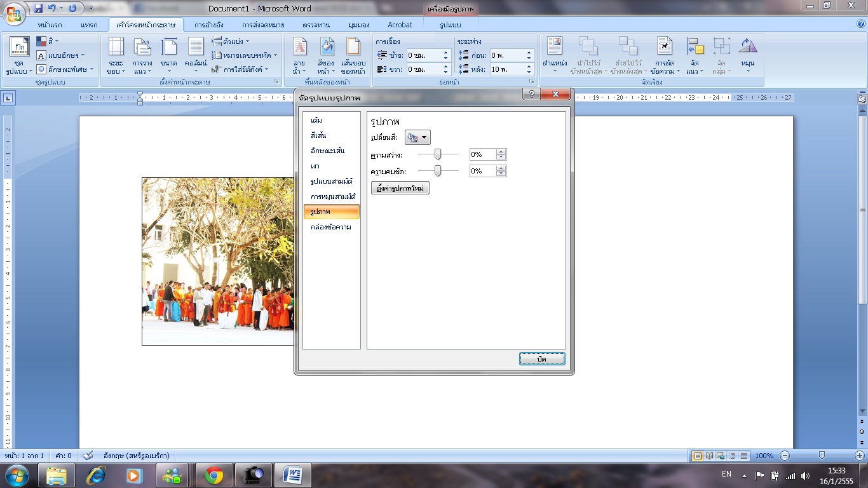Switch to Print Layout view in status bar
The height and width of the screenshot is (488, 868).
[698, 456]
